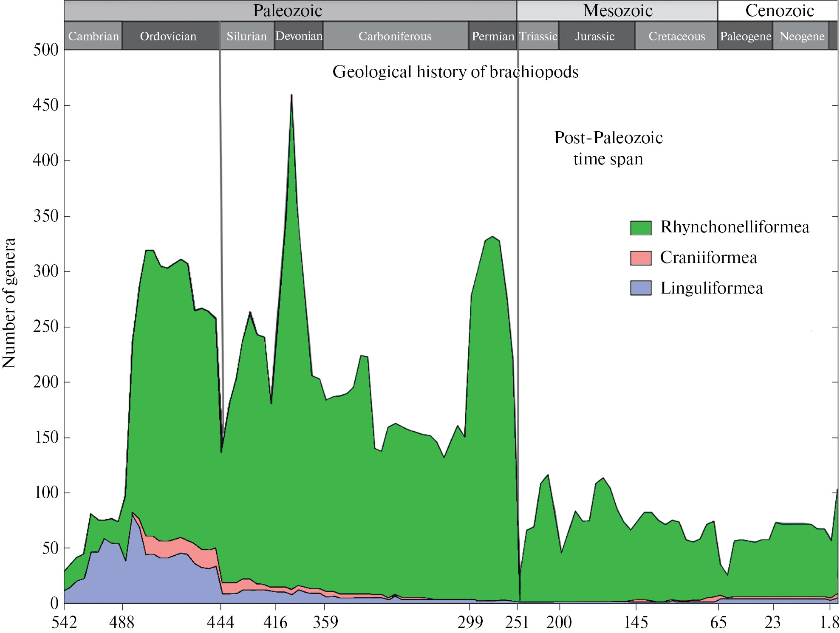Click the Permian period box
Image resolution: width=840 pixels, height=633 pixels.
(493, 36)
